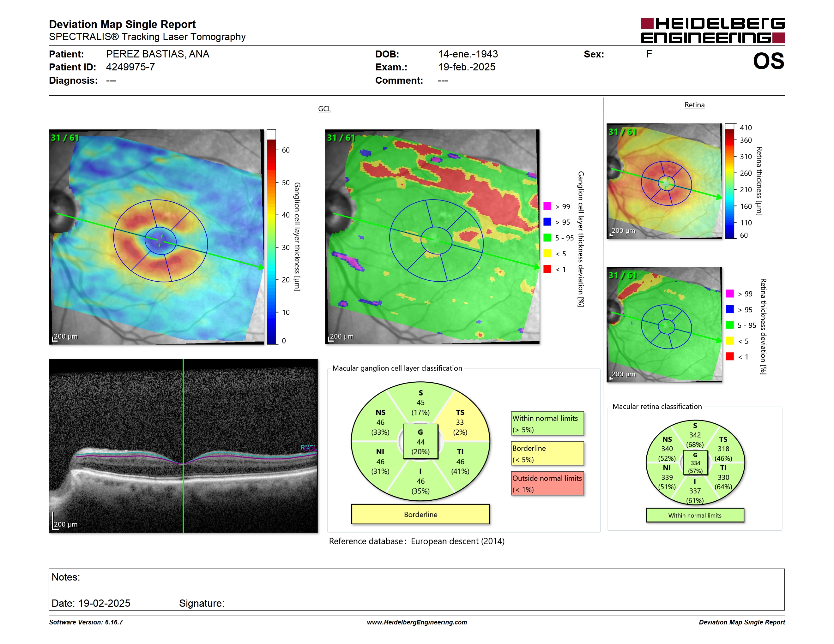834x644 pixels.
Task: Click the 200 µm scale label on OCT scan
Action: pos(65,525)
